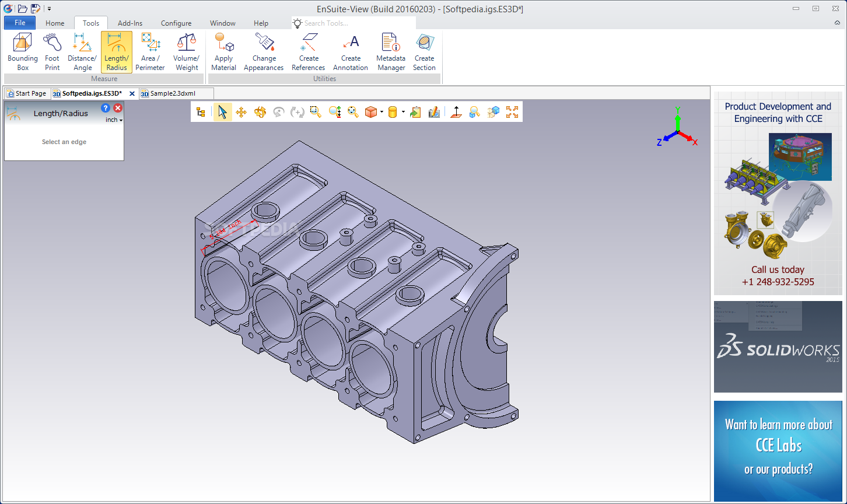847x504 pixels.
Task: Open the Help ribbon tab
Action: point(261,23)
